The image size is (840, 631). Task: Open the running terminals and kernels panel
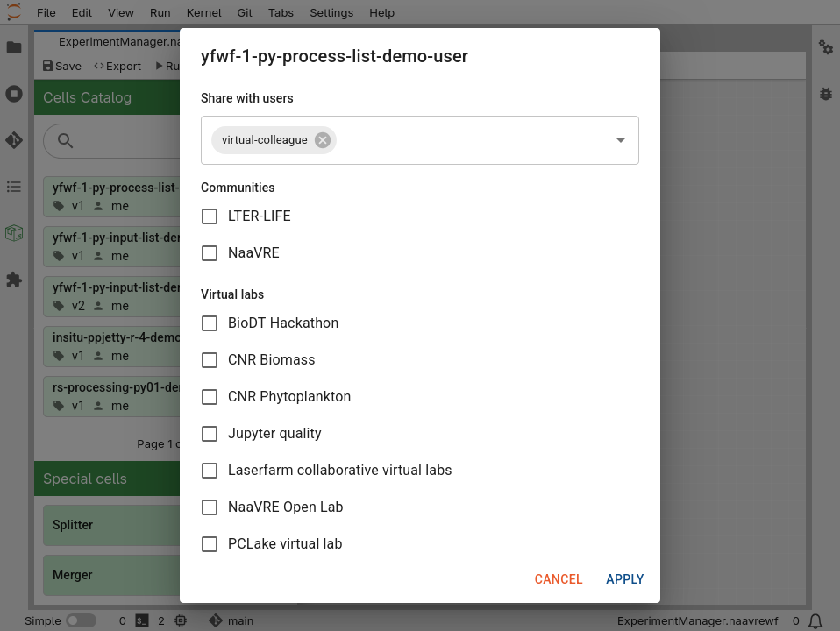(x=14, y=94)
